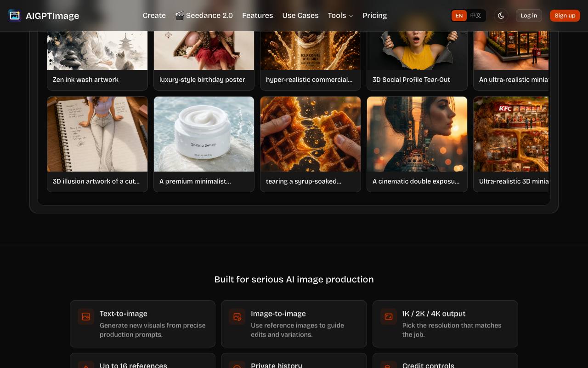The image size is (588, 368).
Task: Expand the Tools dropdown menu
Action: (340, 16)
